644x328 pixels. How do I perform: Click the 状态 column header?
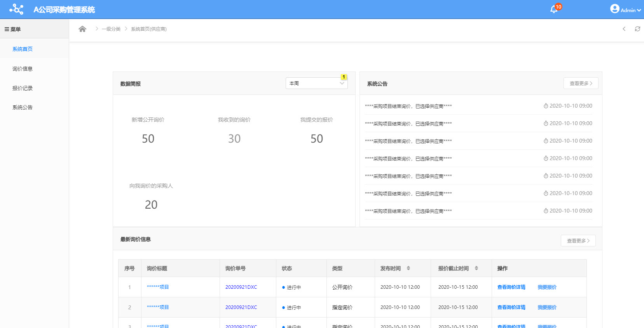[287, 268]
